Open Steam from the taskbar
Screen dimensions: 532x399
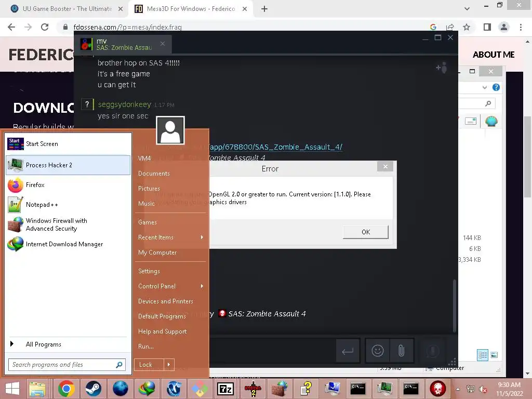click(x=93, y=389)
